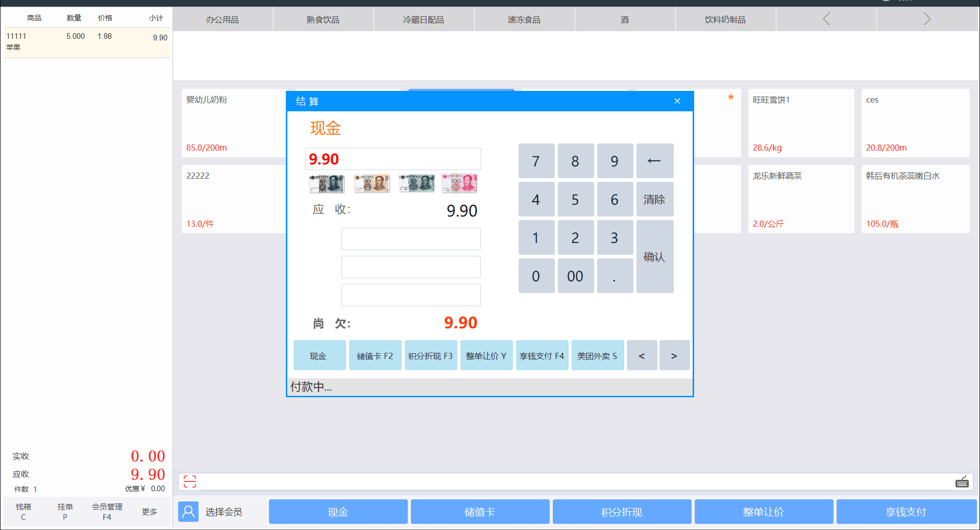Select the 苹果 row in the cart

[87, 42]
